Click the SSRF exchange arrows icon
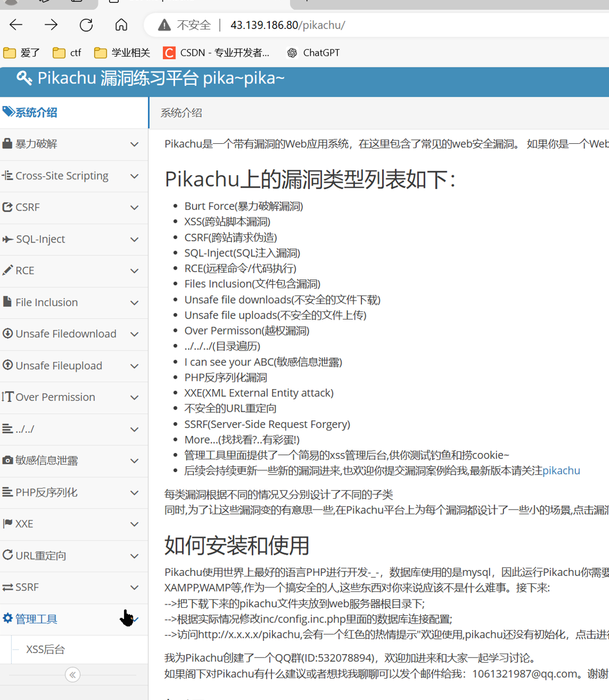This screenshot has width=609, height=700. click(x=8, y=587)
